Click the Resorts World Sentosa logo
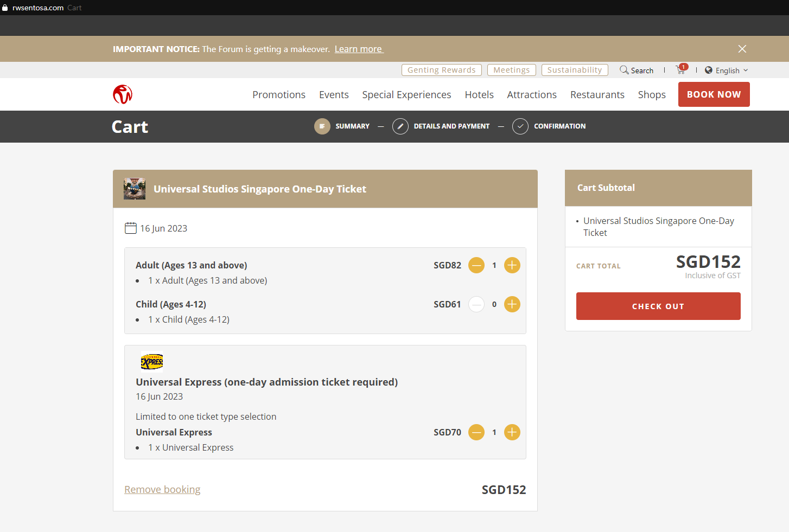Image resolution: width=789 pixels, height=532 pixels. [123, 94]
